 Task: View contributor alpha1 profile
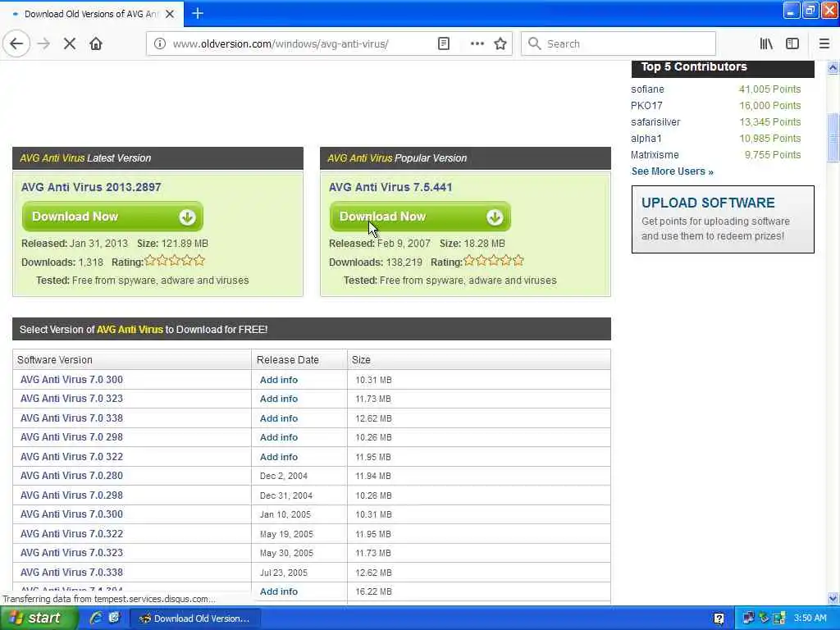tap(646, 138)
